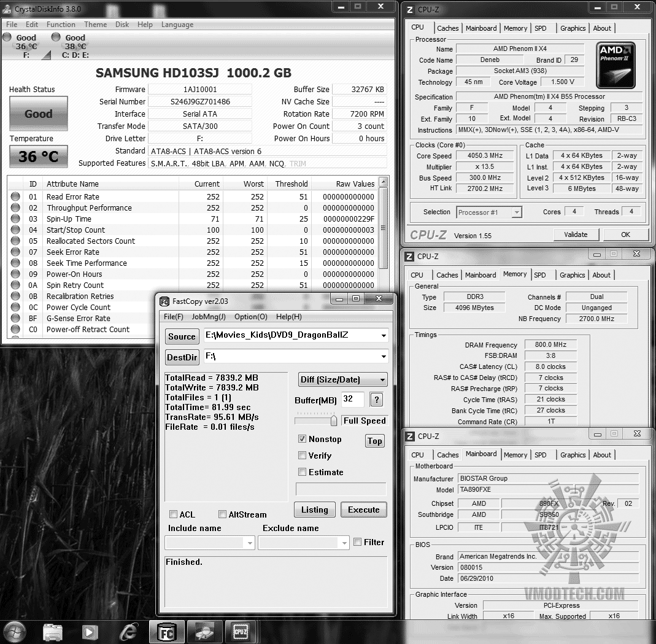The width and height of the screenshot is (656, 644).
Task: Select the FastCopy taskbar icon
Action: click(166, 632)
